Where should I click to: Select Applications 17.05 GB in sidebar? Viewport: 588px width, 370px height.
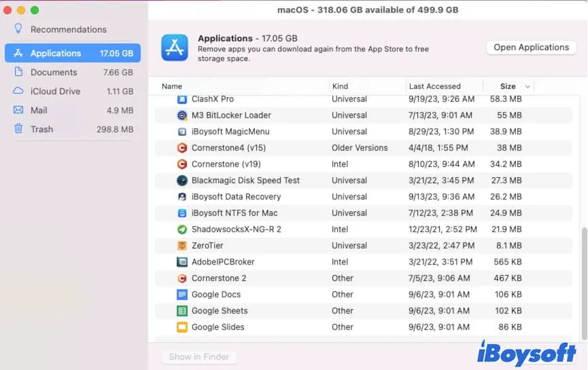tap(72, 53)
